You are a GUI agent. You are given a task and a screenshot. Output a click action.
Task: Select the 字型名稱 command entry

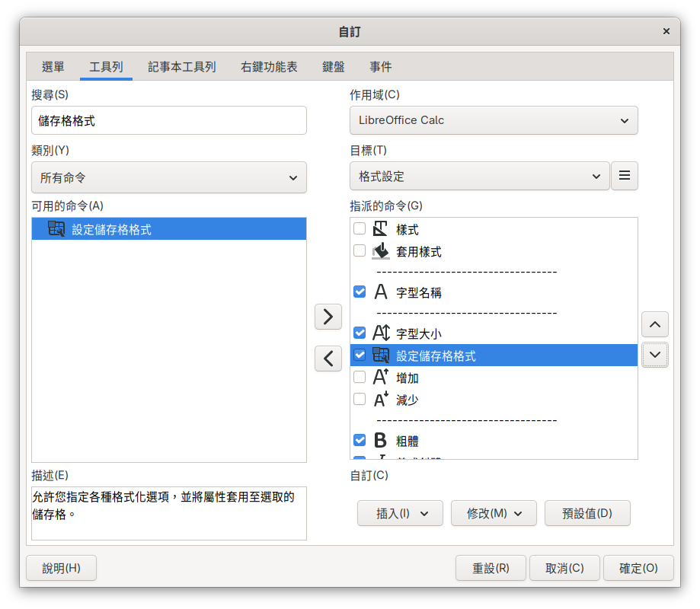[x=418, y=292]
